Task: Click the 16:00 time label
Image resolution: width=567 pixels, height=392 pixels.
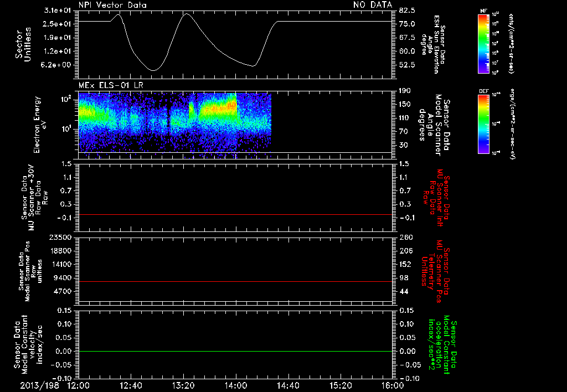Action: (x=393, y=386)
